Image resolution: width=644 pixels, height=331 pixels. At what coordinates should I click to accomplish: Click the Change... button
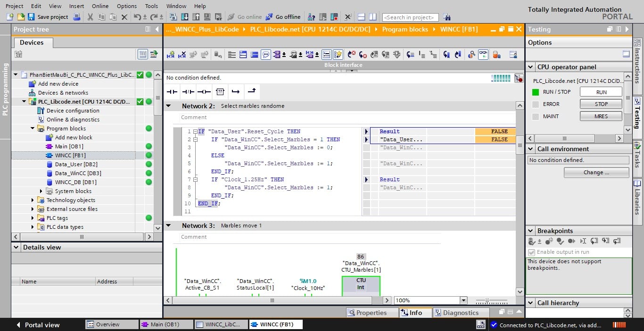596,172
